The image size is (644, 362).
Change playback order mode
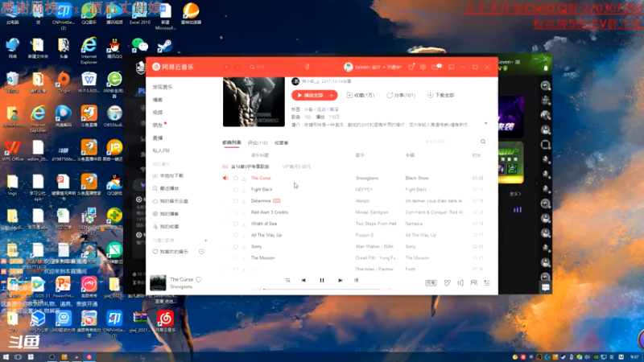287,280
